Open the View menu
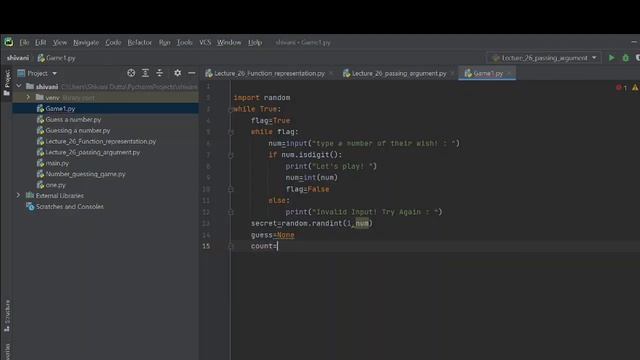 coord(60,42)
